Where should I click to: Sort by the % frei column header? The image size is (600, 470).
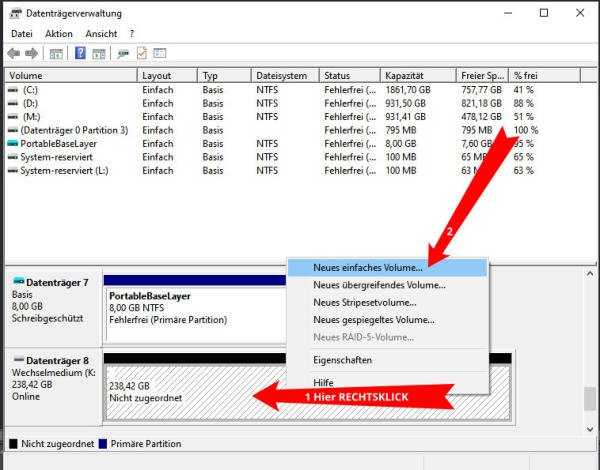[x=545, y=75]
